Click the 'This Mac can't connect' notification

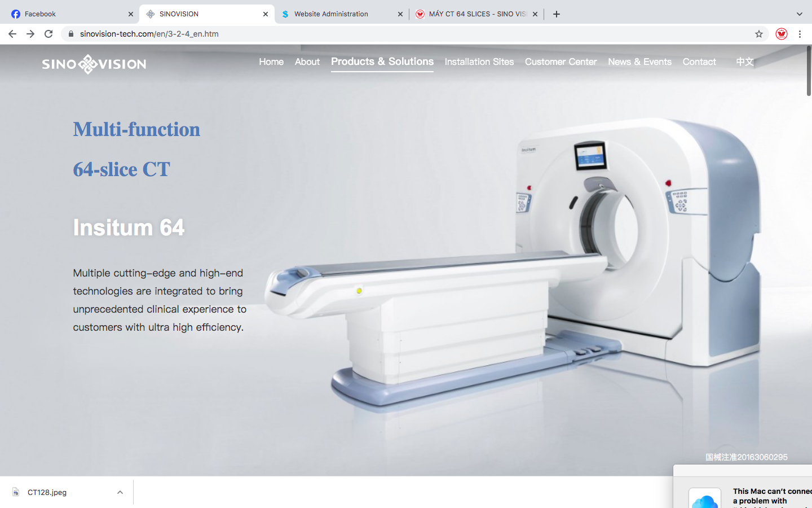coord(743,487)
